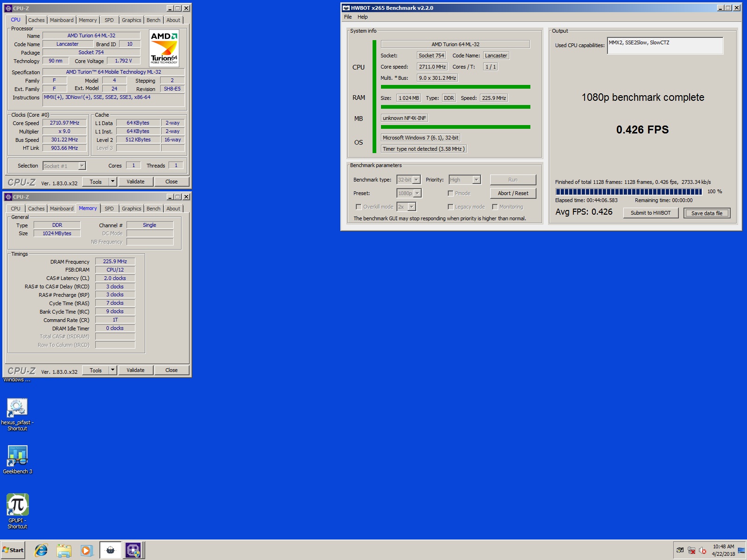Viewport: 747px width, 560px height.
Task: Click the AMD Turion 64 logo
Action: (x=164, y=48)
